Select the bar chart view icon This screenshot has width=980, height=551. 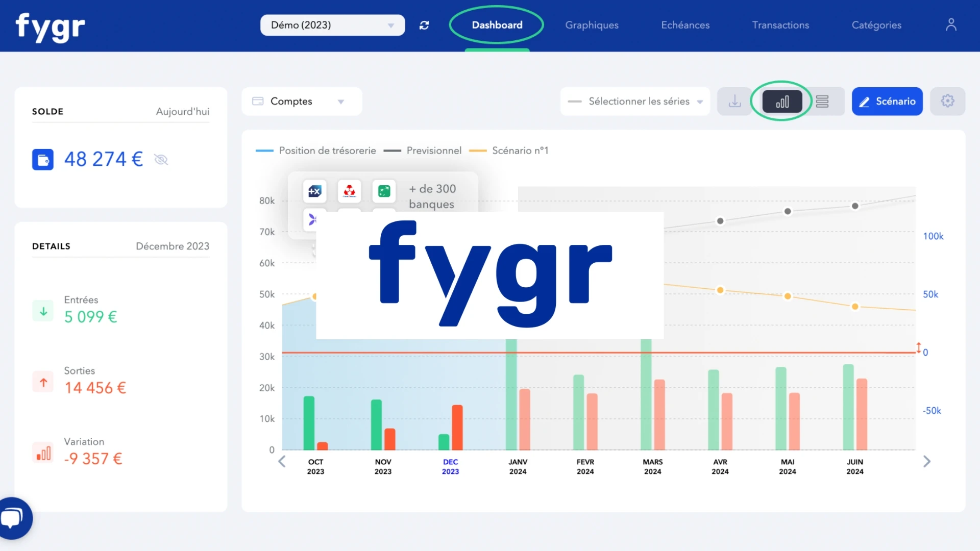tap(782, 101)
